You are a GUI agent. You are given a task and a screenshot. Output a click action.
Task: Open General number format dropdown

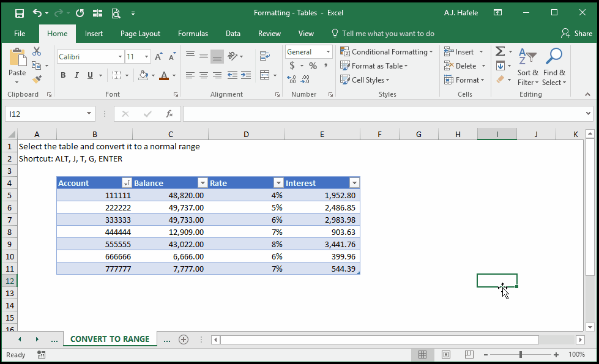(x=328, y=51)
